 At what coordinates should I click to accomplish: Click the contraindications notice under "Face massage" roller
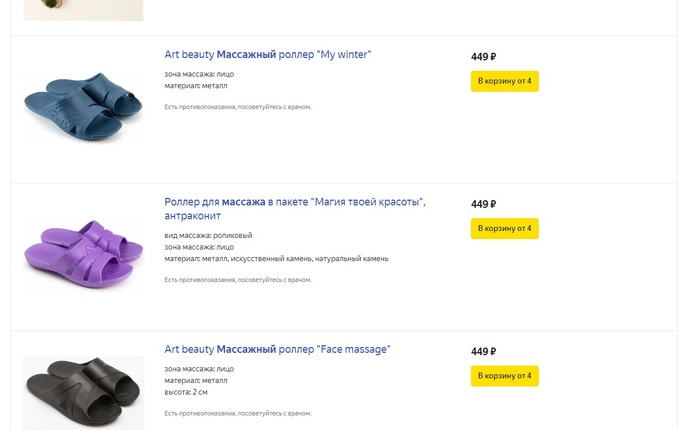(x=237, y=413)
